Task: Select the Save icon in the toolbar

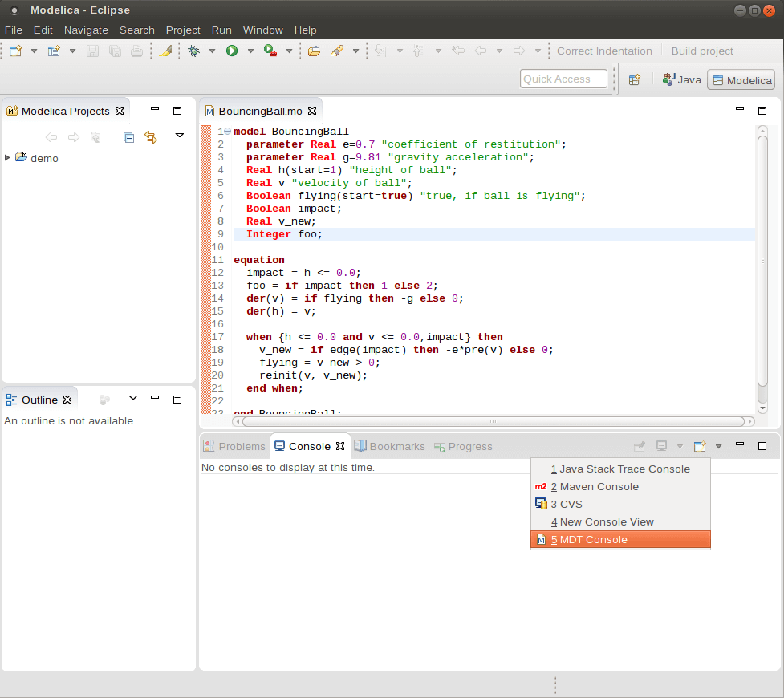Action: pos(92,50)
